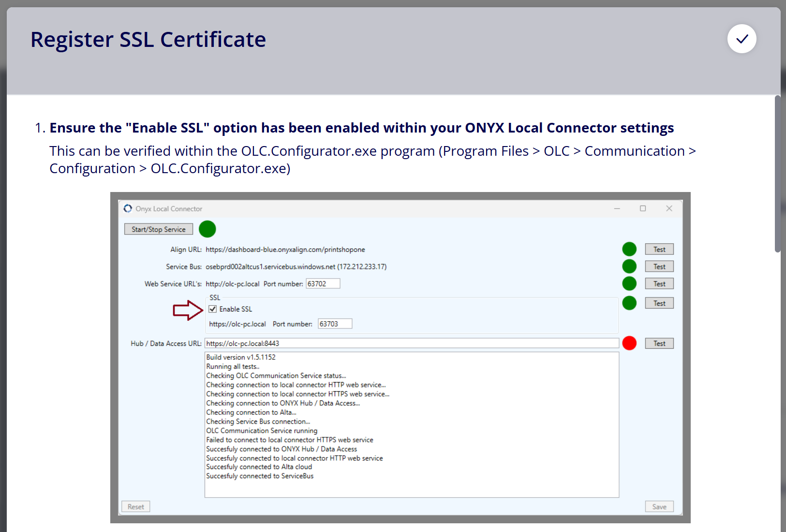The width and height of the screenshot is (786, 532).
Task: Click the green status indicator for Service Bus
Action: tap(629, 266)
